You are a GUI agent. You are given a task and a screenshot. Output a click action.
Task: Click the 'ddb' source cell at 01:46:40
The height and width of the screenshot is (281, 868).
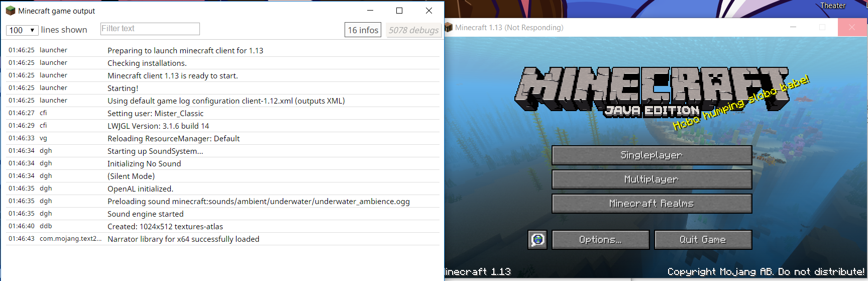pos(46,226)
